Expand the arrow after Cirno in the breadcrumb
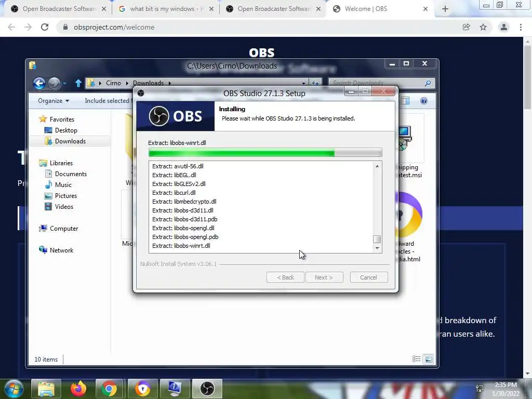 (127, 83)
